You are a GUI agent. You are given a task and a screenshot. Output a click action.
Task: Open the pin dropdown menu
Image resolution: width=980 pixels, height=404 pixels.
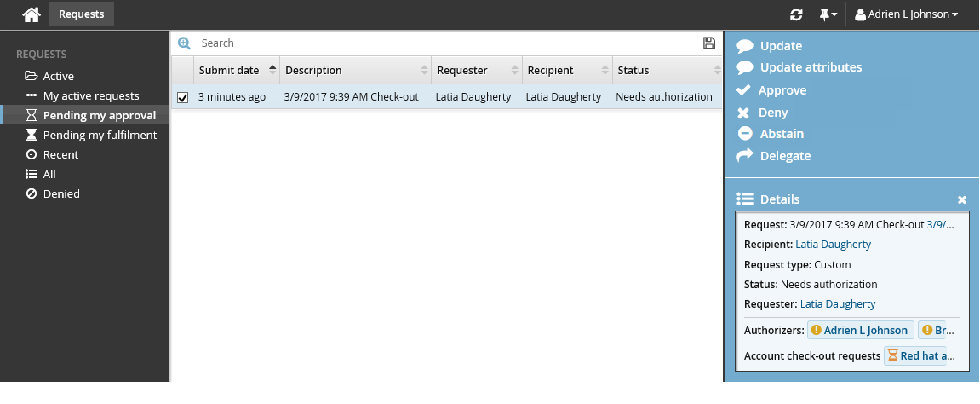point(828,14)
